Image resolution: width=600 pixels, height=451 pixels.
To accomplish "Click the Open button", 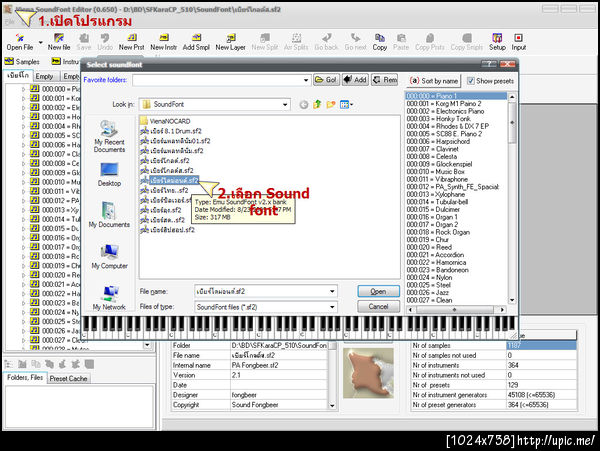I will tap(378, 291).
